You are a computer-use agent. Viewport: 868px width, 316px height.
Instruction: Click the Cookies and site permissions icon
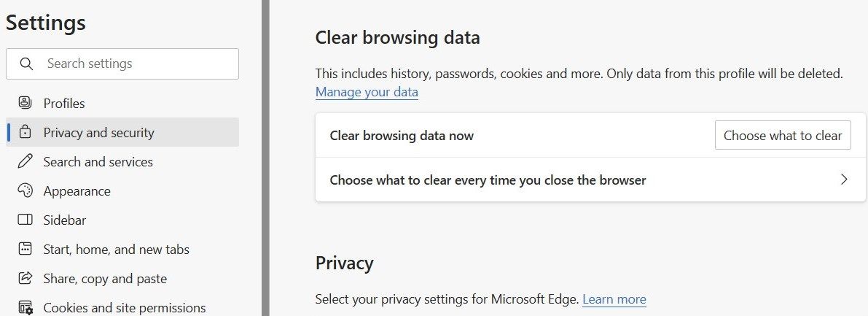tap(26, 307)
